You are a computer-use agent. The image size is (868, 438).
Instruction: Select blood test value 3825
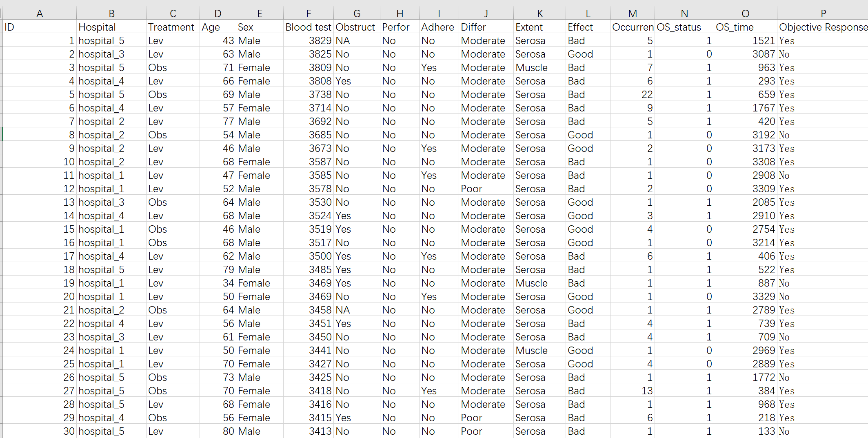point(309,54)
